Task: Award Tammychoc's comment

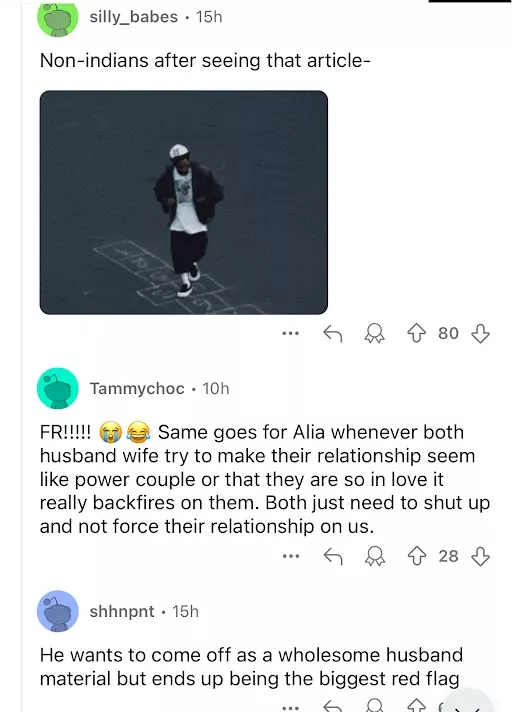Action: click(x=374, y=556)
